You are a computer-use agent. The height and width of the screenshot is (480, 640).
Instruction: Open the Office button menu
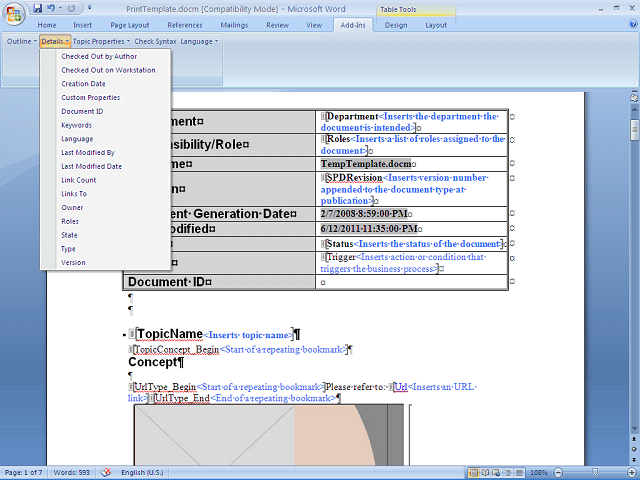pyautogui.click(x=14, y=14)
